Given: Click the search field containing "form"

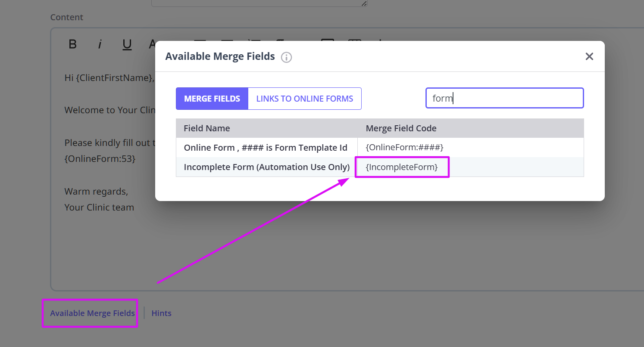Looking at the screenshot, I should 504,98.
